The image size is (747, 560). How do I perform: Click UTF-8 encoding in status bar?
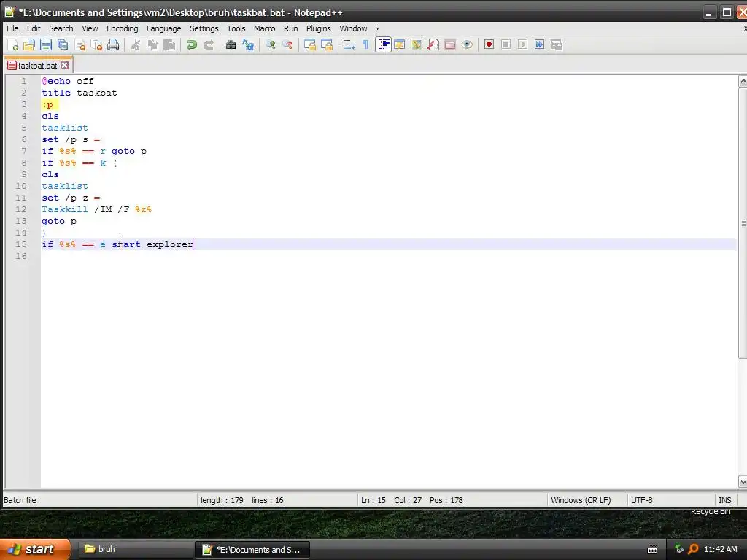pyautogui.click(x=642, y=500)
